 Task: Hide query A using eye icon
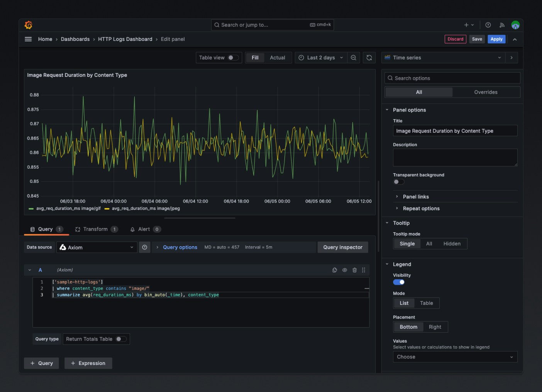point(345,270)
